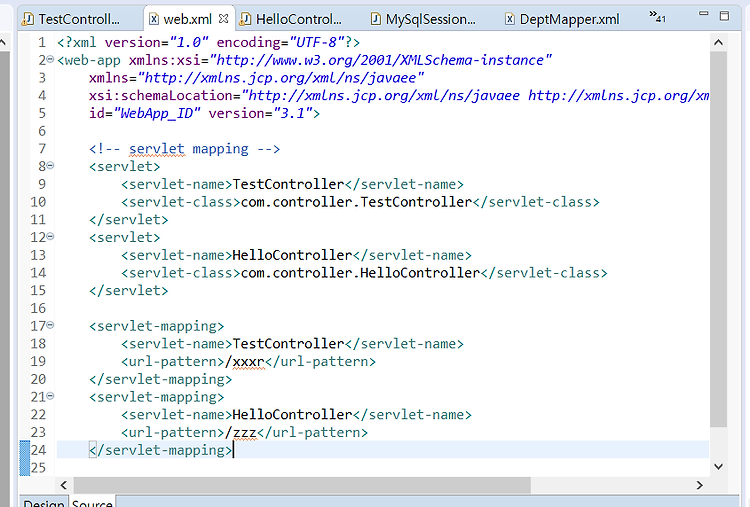Click the xsi:schemaLocation attribute name
Image resolution: width=750 pixels, height=507 pixels.
[x=160, y=96]
